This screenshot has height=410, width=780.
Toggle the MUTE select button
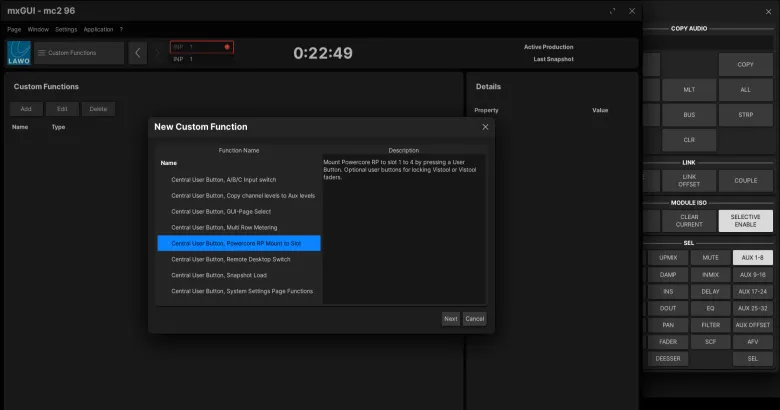click(710, 257)
